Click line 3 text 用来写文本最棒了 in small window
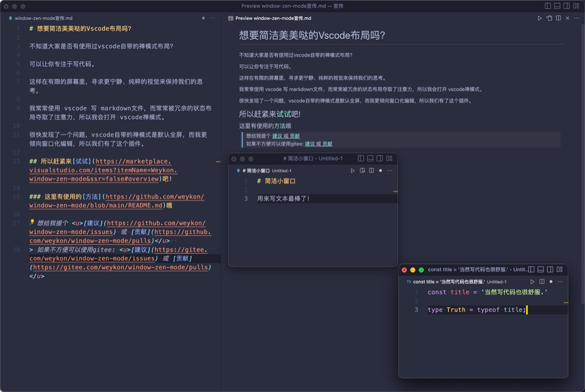The height and width of the screenshot is (392, 585). click(283, 199)
